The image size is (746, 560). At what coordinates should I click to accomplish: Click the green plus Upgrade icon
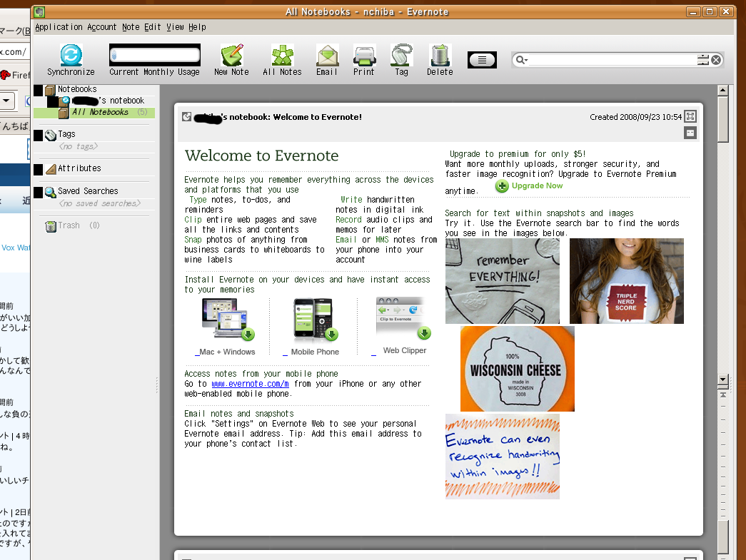(502, 186)
